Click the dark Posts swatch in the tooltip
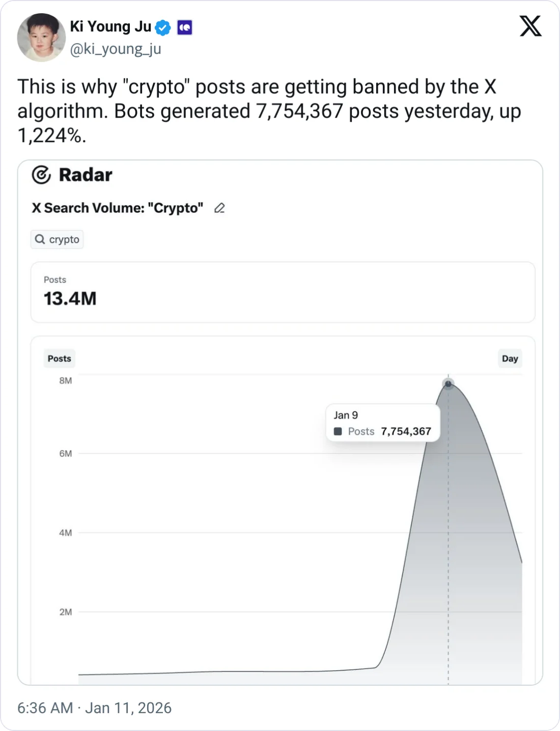The width and height of the screenshot is (560, 731). click(x=338, y=432)
